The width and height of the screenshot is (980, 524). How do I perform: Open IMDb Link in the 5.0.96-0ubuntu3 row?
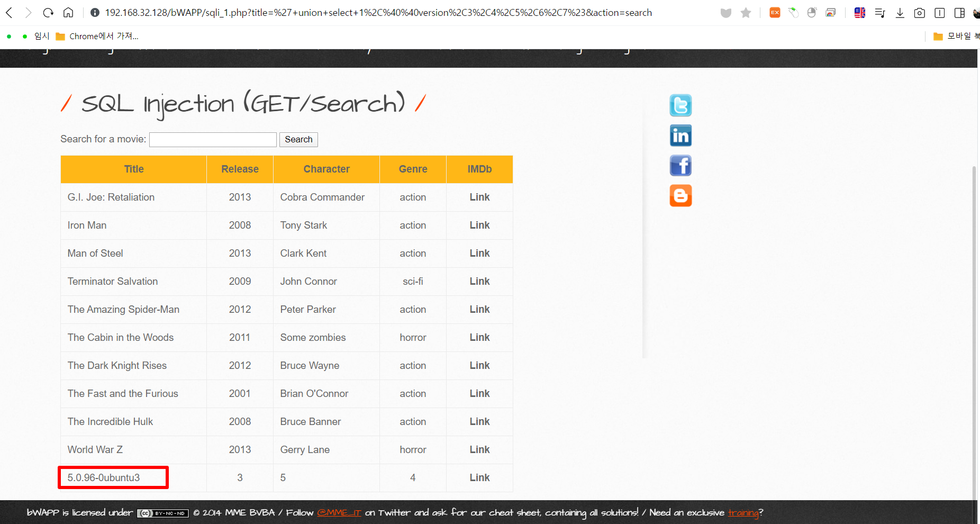point(479,477)
